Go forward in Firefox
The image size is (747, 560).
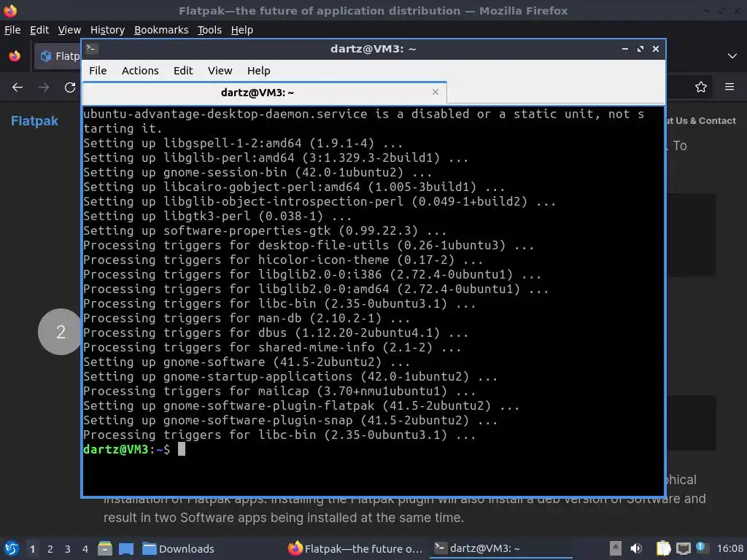pyautogui.click(x=44, y=87)
